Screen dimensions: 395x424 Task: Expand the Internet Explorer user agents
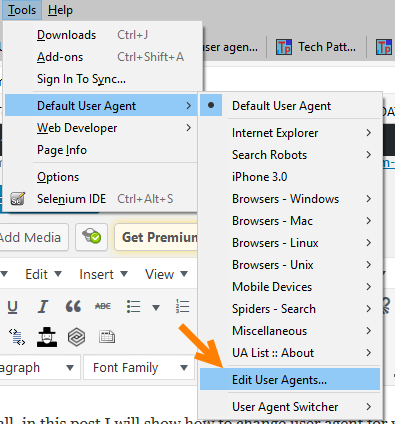tap(290, 133)
